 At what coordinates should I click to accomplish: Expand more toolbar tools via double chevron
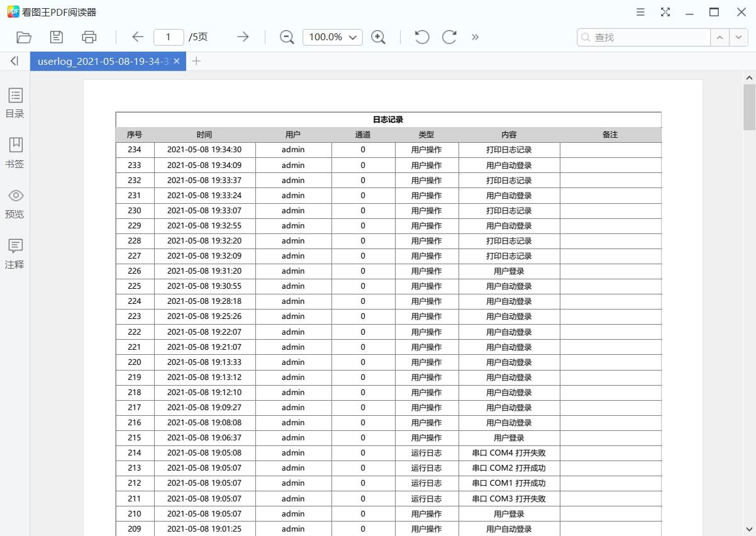point(475,37)
